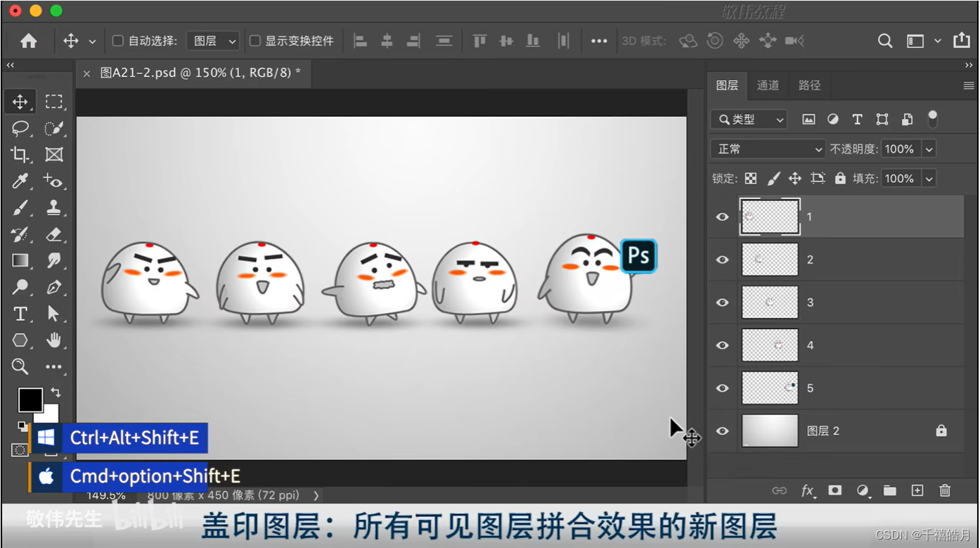
Task: Select the History Brush tool
Action: tap(20, 234)
